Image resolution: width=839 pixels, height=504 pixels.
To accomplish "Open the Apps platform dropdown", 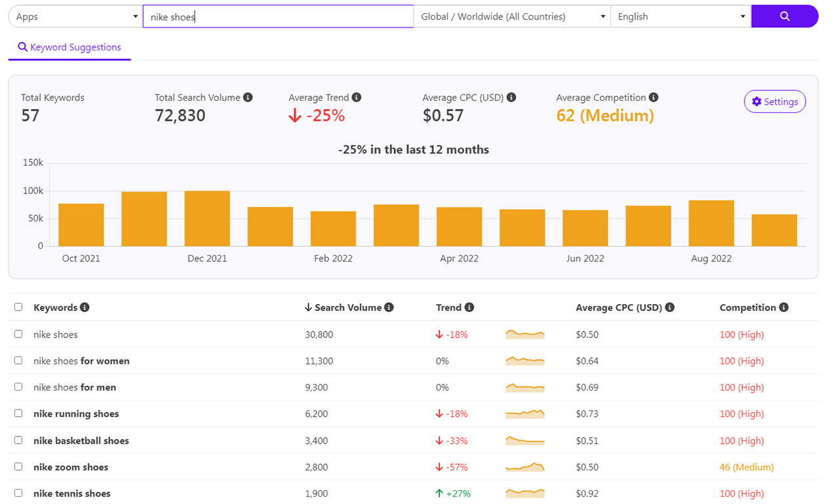I will pos(74,16).
